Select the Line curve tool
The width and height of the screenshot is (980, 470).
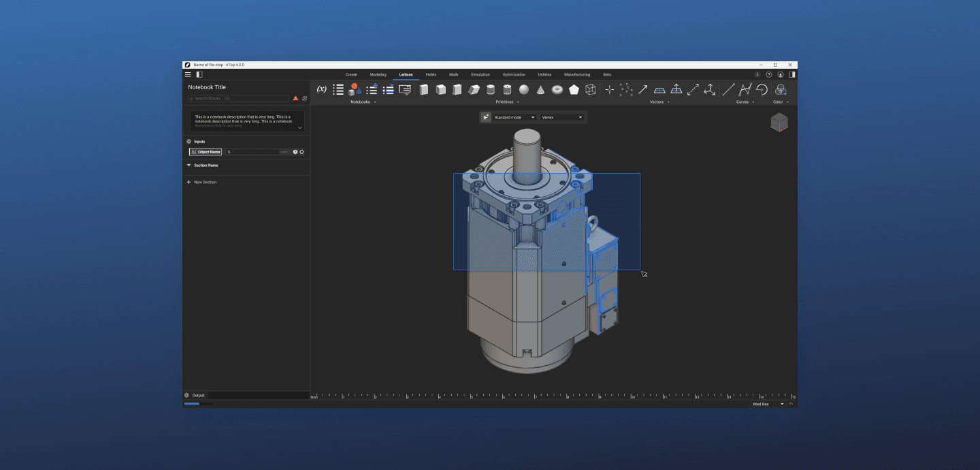click(728, 89)
